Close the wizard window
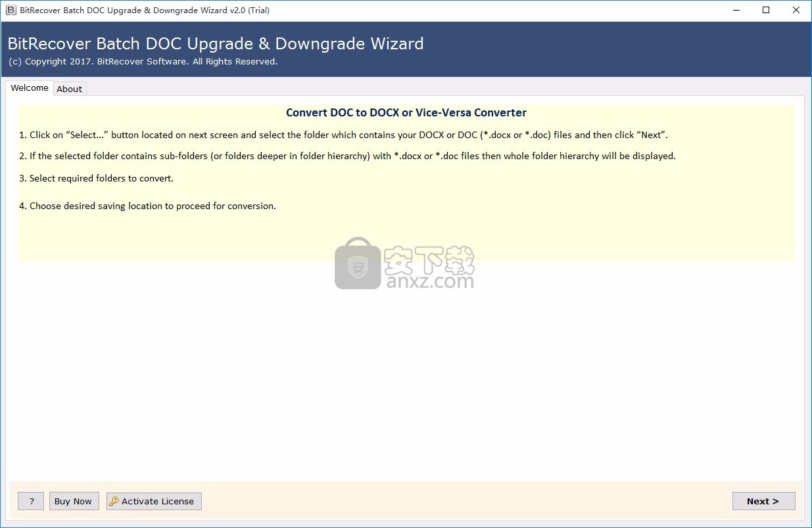The width and height of the screenshot is (812, 528). 796,10
